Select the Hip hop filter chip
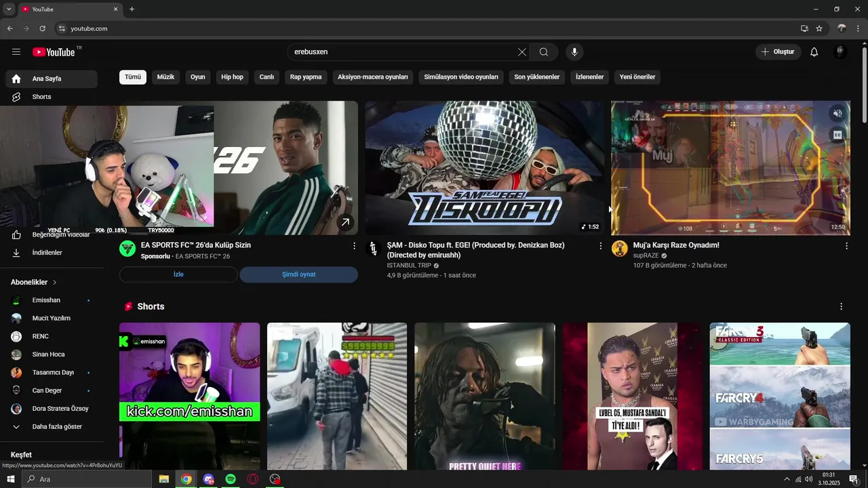 coord(232,77)
